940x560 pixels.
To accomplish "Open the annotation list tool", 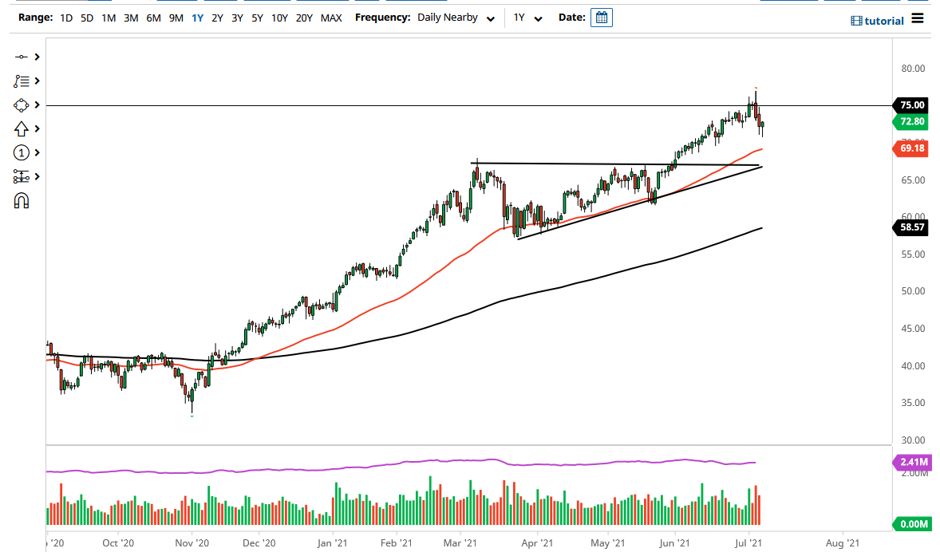I will (x=19, y=81).
